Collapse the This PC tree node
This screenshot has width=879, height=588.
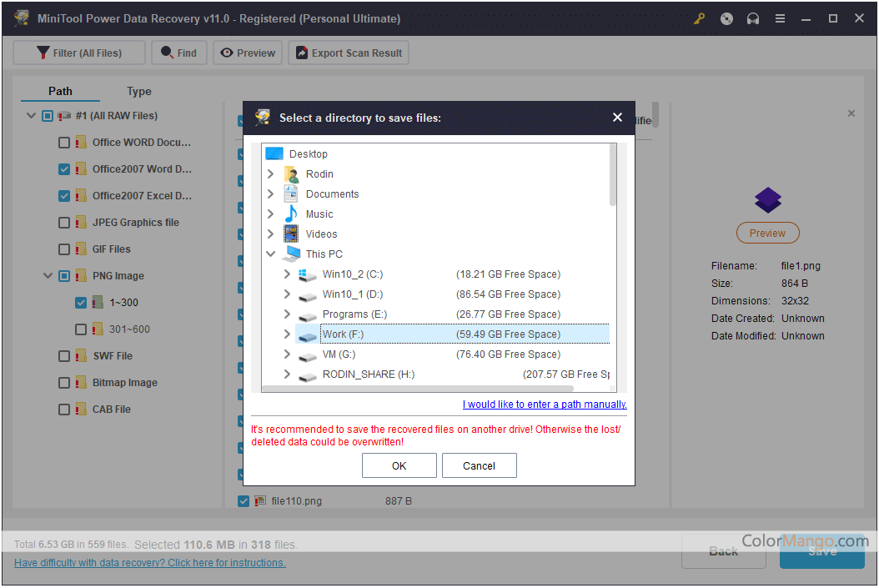click(270, 254)
